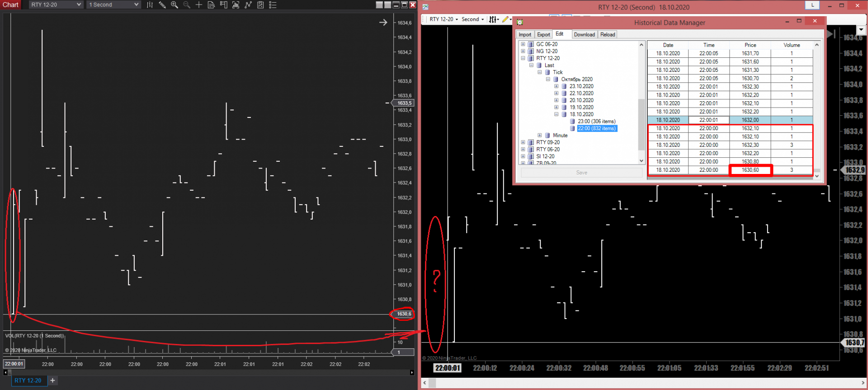Click the tree panel scrollbar down arrow
This screenshot has width=868, height=390.
click(641, 161)
